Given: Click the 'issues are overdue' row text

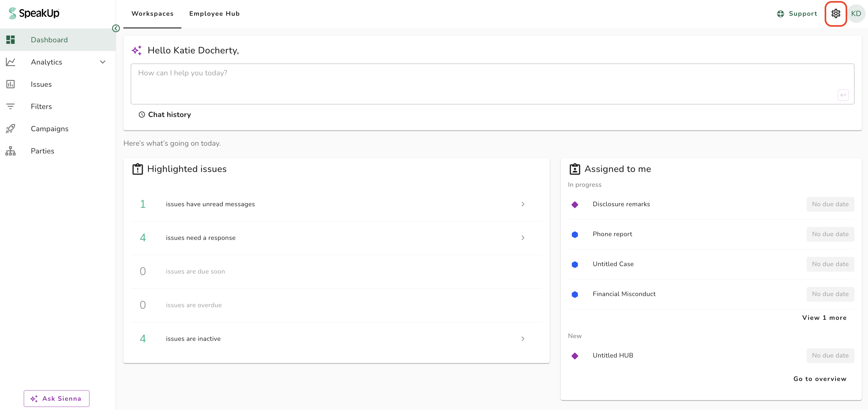Looking at the screenshot, I should click(x=194, y=305).
